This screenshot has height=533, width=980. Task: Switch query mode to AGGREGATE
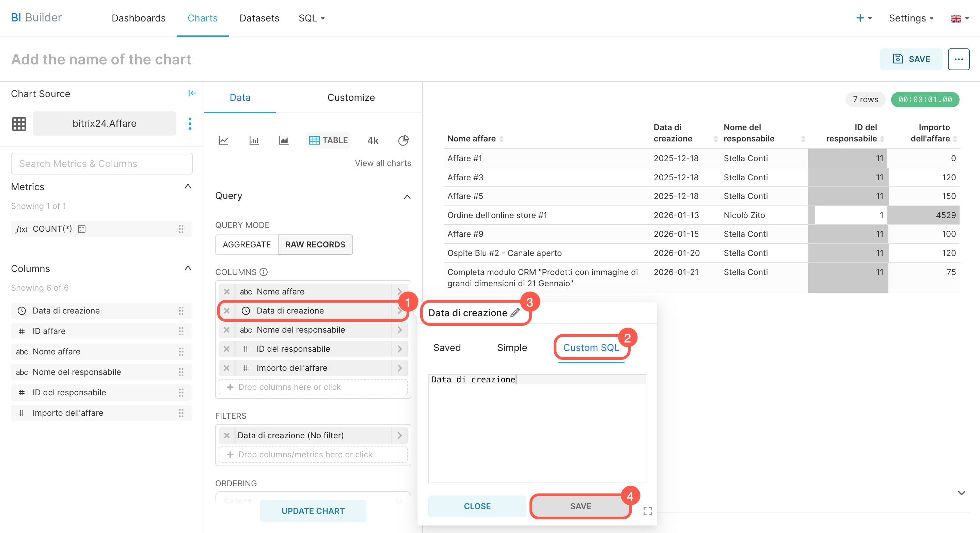point(247,244)
